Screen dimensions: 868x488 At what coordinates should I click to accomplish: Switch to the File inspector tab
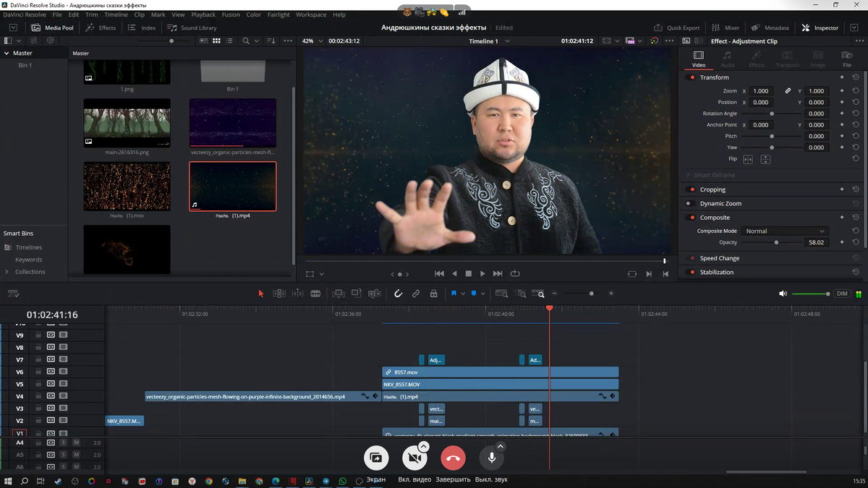pos(846,59)
